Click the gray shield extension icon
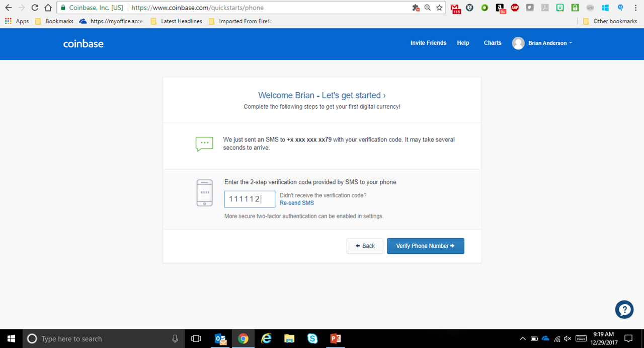 pos(530,8)
